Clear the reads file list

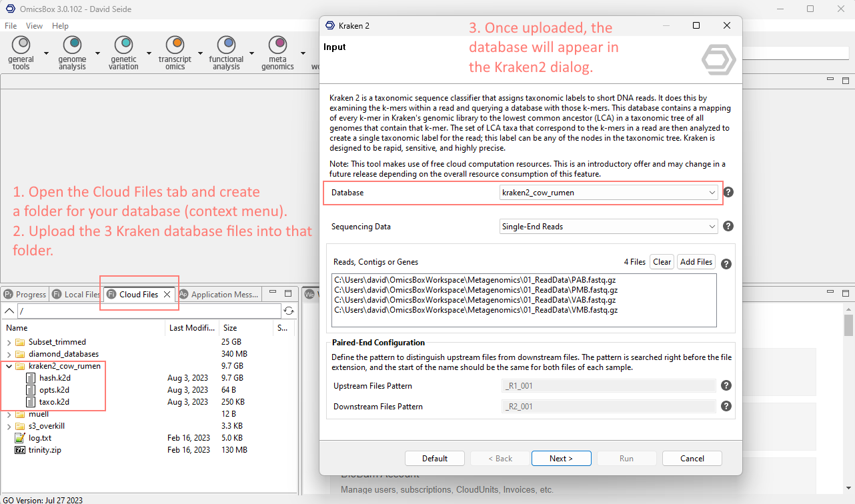click(662, 262)
